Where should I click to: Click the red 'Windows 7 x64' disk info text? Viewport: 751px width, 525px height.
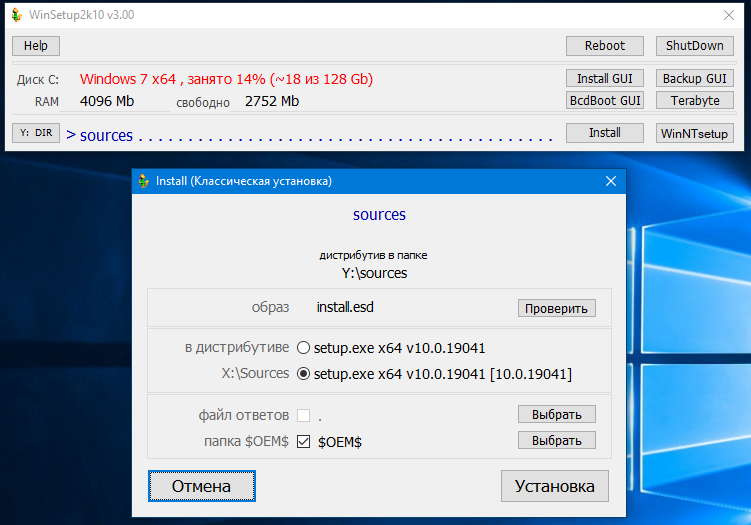tap(226, 79)
